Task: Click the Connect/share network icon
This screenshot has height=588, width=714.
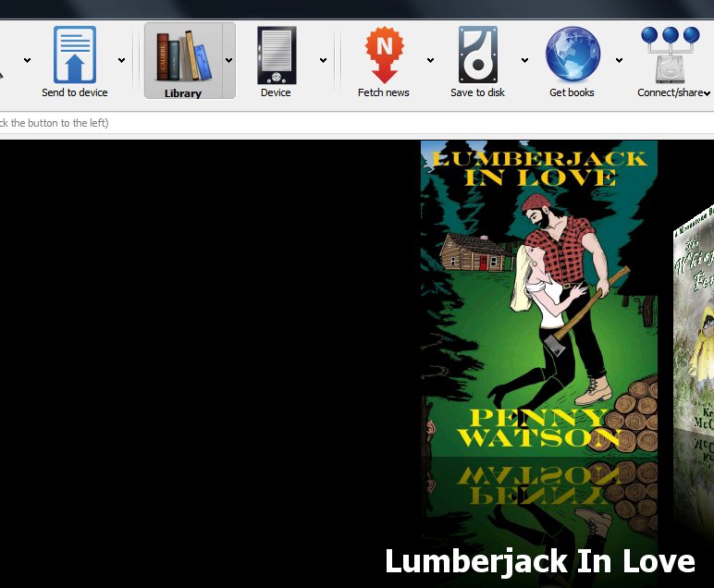Action: point(670,55)
